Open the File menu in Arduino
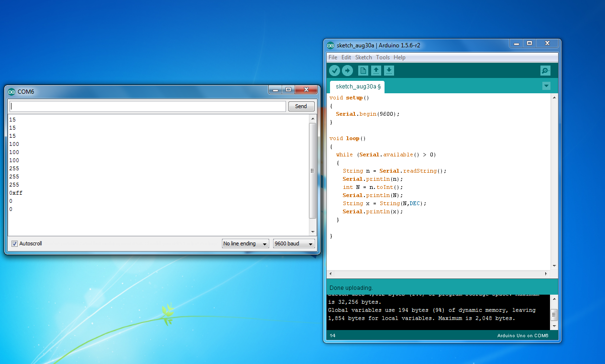Image resolution: width=605 pixels, height=364 pixels. 333,57
